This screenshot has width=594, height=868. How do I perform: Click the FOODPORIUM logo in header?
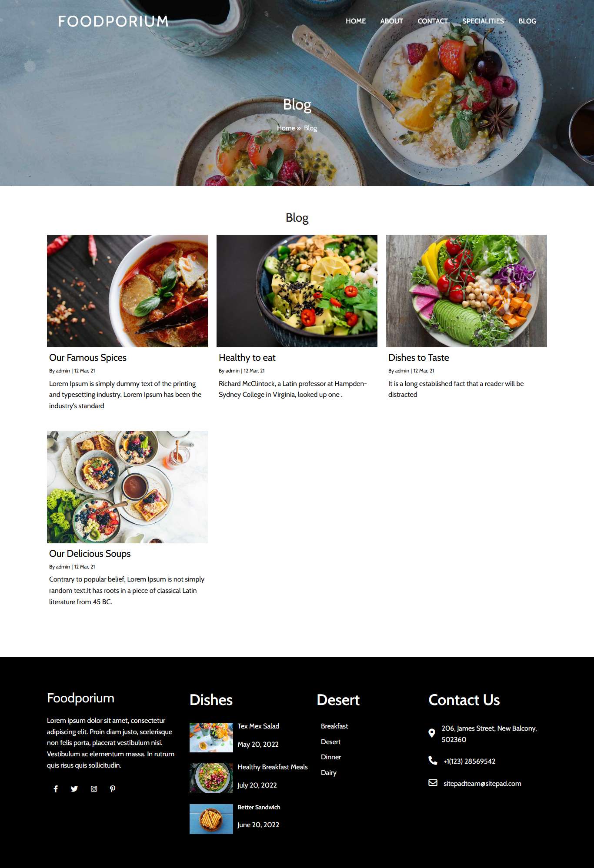pos(113,21)
